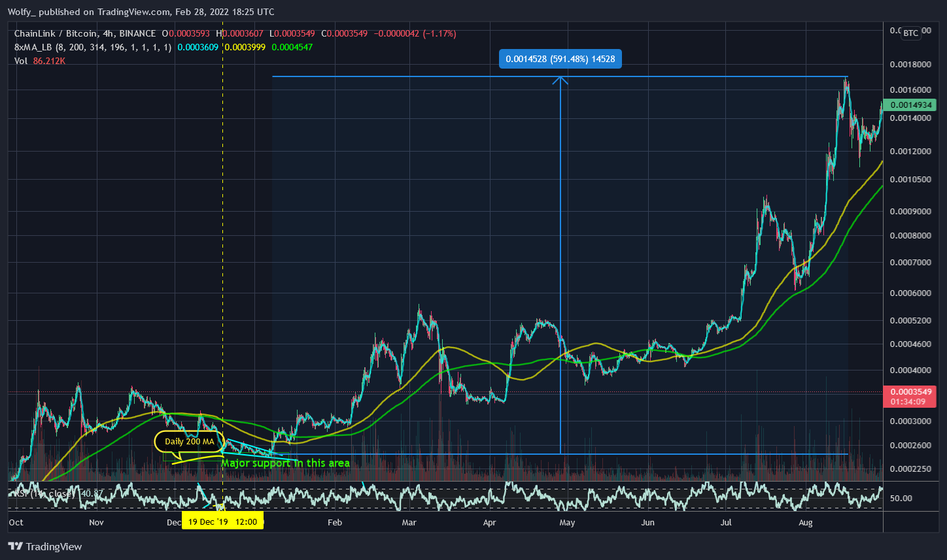Click price axis level 0.0018000
The width and height of the screenshot is (947, 560).
tap(911, 64)
